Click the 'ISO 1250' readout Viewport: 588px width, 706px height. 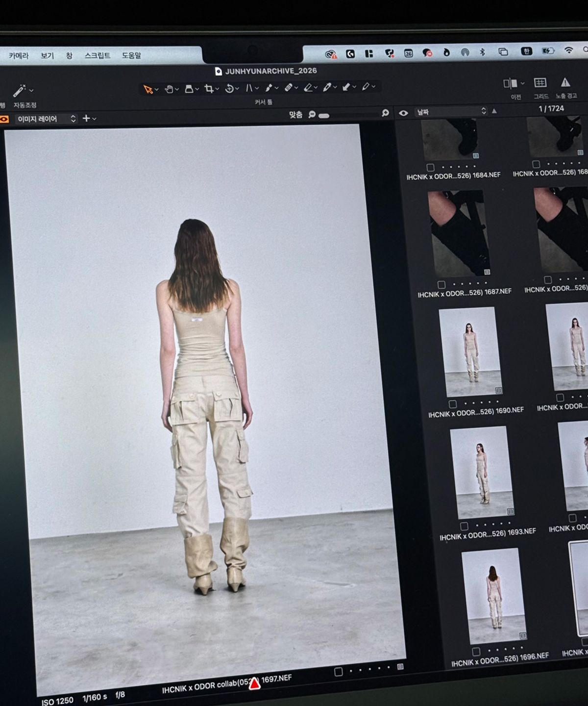point(57,701)
